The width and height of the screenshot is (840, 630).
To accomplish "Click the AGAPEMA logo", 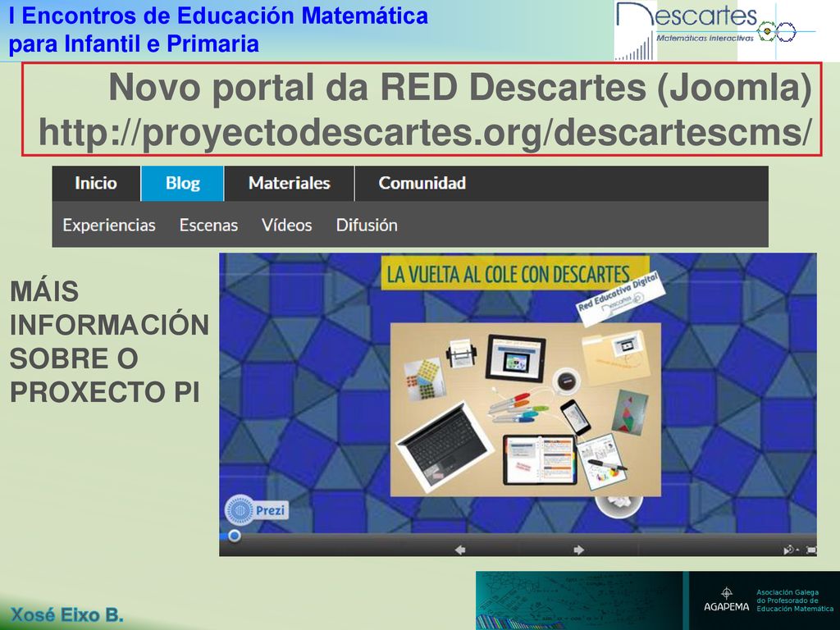I will point(727,601).
